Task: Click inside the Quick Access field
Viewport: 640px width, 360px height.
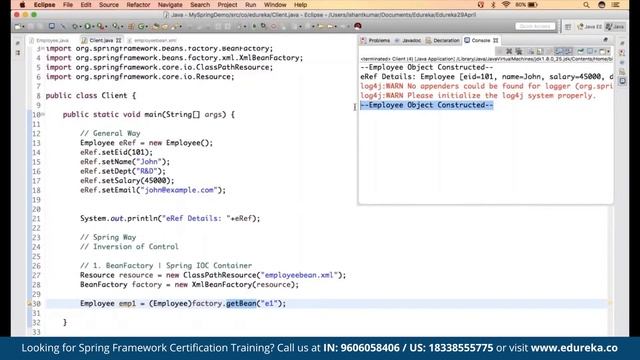Action: (x=535, y=27)
